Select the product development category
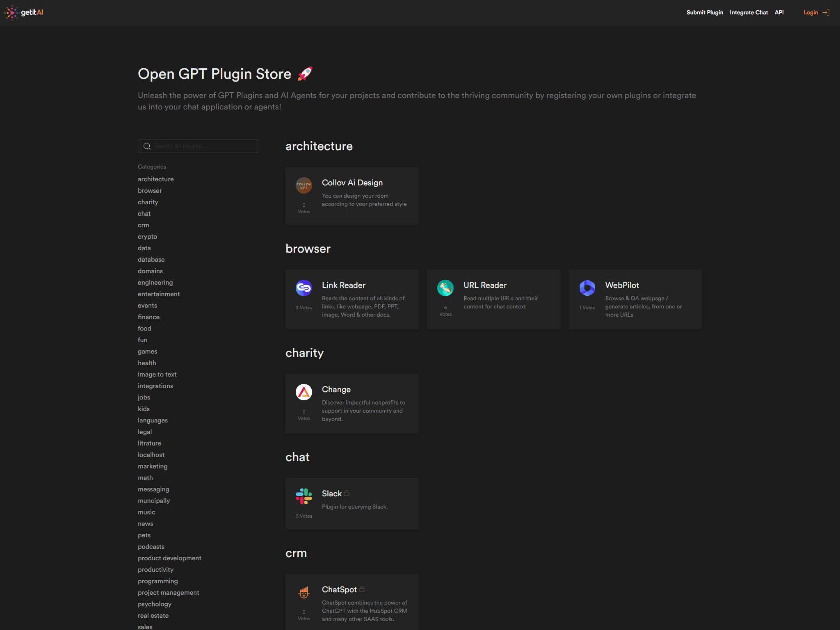 (x=170, y=558)
